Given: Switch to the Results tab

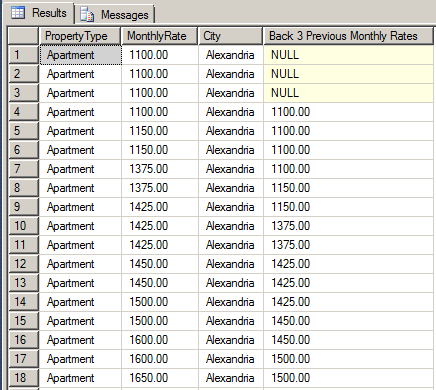Looking at the screenshot, I should pyautogui.click(x=38, y=13).
